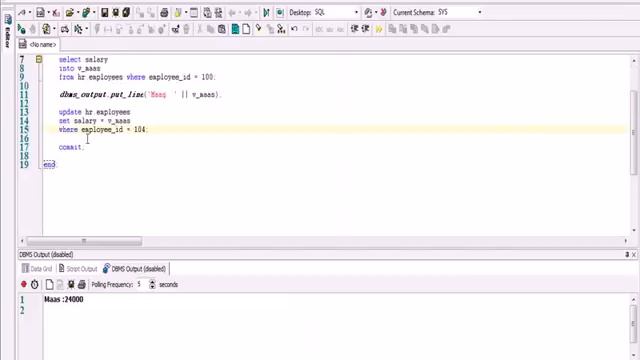Expand dropdown arrow next to new connection icon
This screenshot has height=360, width=640.
pos(30,13)
